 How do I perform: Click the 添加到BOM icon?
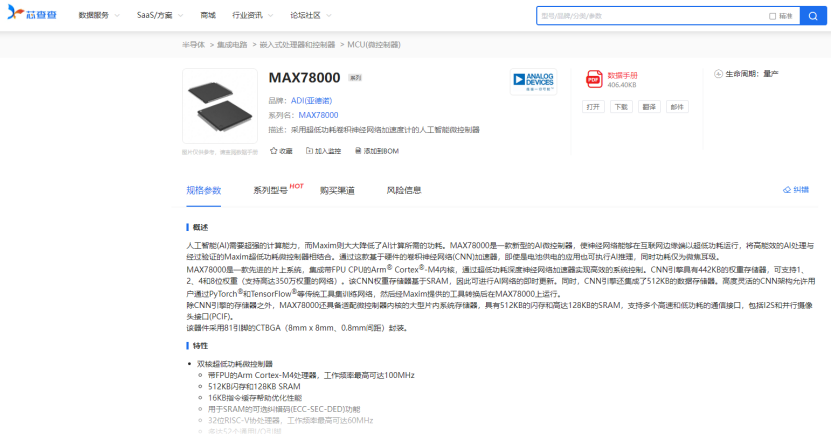pos(358,151)
